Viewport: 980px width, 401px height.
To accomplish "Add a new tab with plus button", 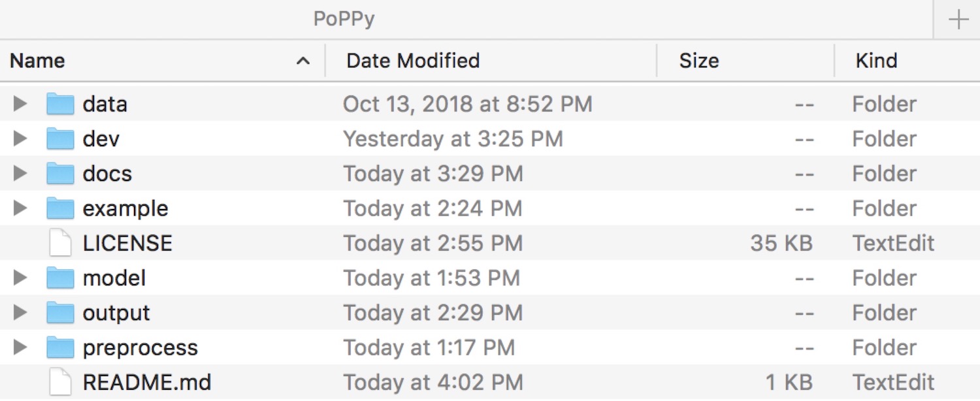I will point(958,20).
